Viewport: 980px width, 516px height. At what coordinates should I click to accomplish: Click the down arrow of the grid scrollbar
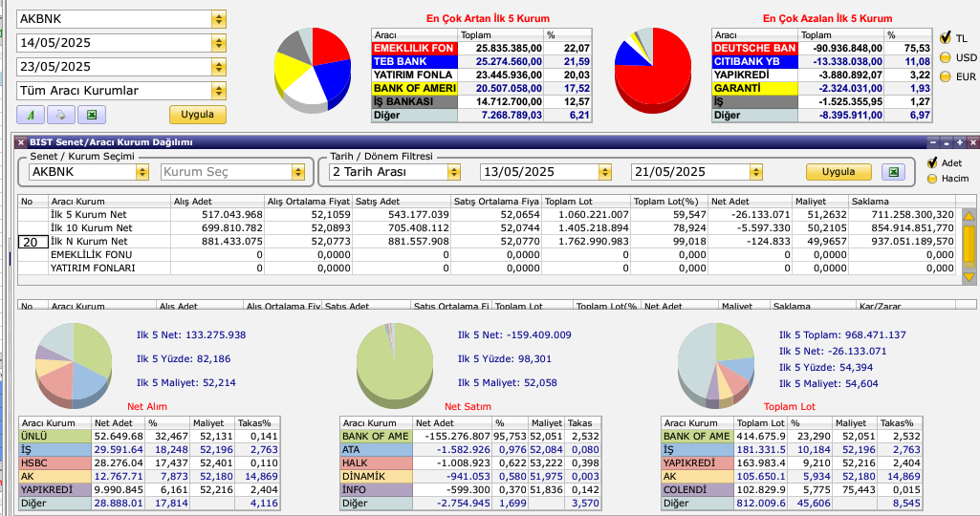[x=969, y=277]
